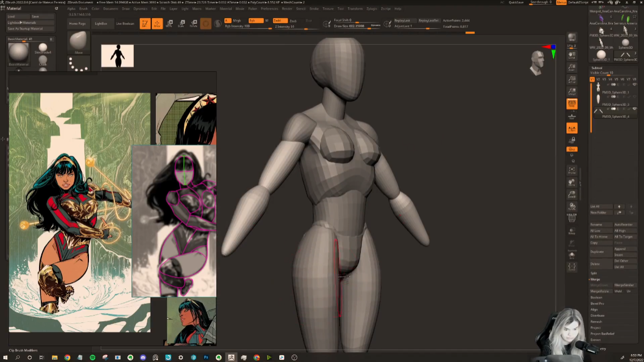Image resolution: width=644 pixels, height=362 pixels.
Task: Toggle the Mrgb mode
Action: pyautogui.click(x=237, y=20)
